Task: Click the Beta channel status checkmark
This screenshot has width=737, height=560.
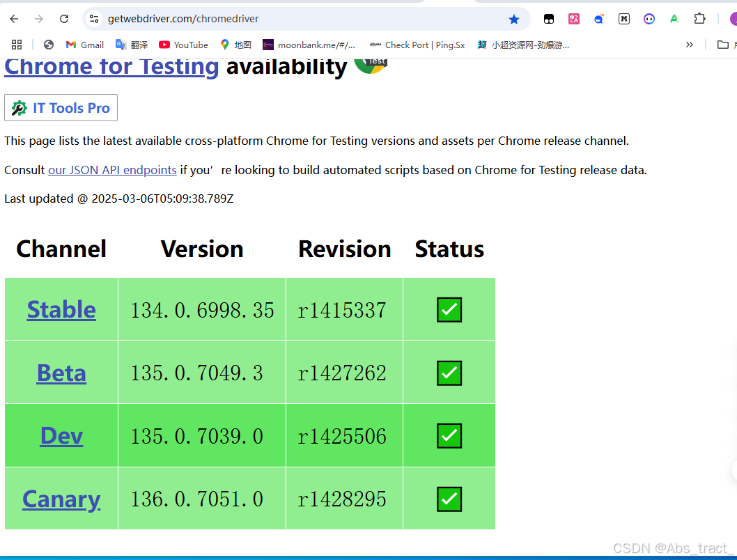Action: coord(449,372)
